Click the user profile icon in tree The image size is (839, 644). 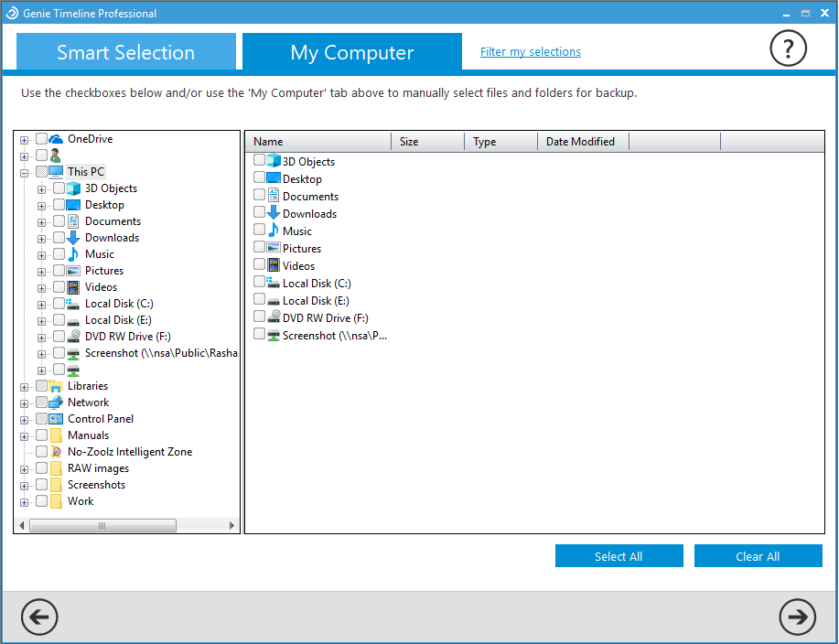tap(55, 156)
